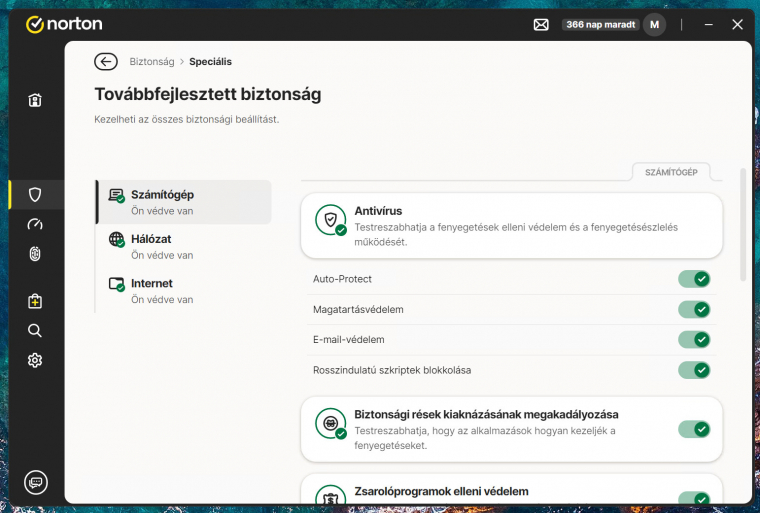Click the search magnifier sidebar icon
Viewport: 760px width, 513px height.
[x=35, y=330]
